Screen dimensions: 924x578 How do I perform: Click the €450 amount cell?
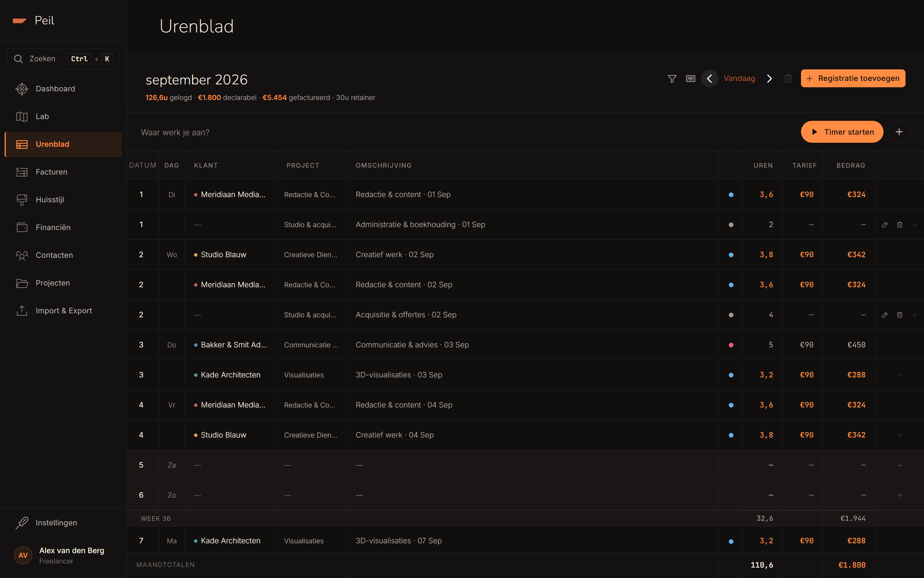tap(856, 345)
